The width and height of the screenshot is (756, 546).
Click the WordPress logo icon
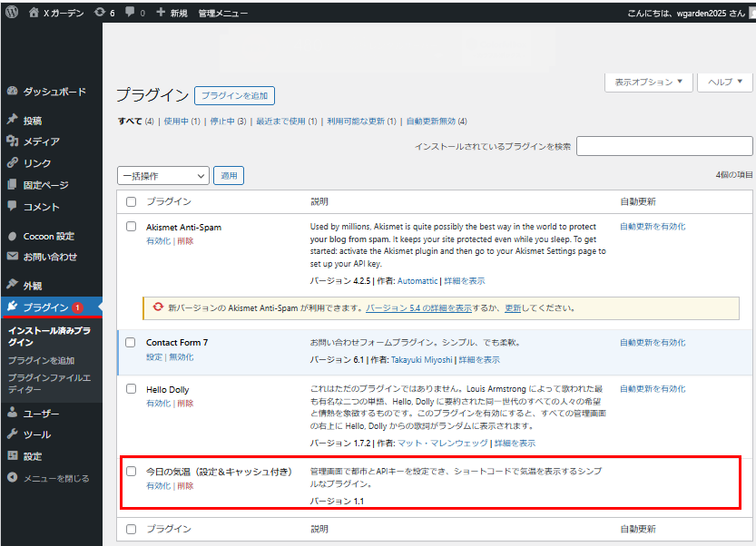12,13
